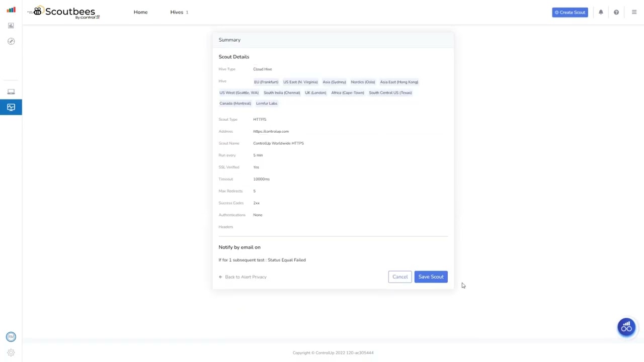Click the South Central US (Texas) hive tag
644x362 pixels.
coord(390,93)
